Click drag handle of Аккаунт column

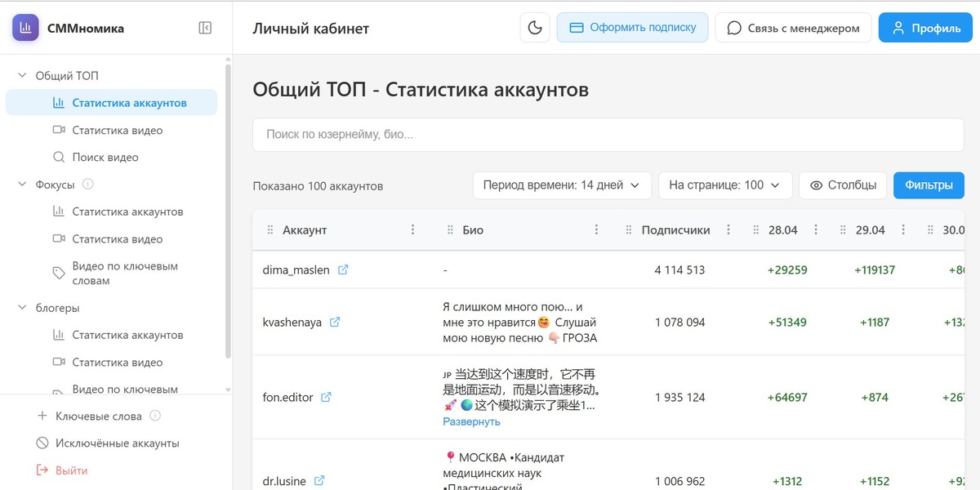(270, 230)
